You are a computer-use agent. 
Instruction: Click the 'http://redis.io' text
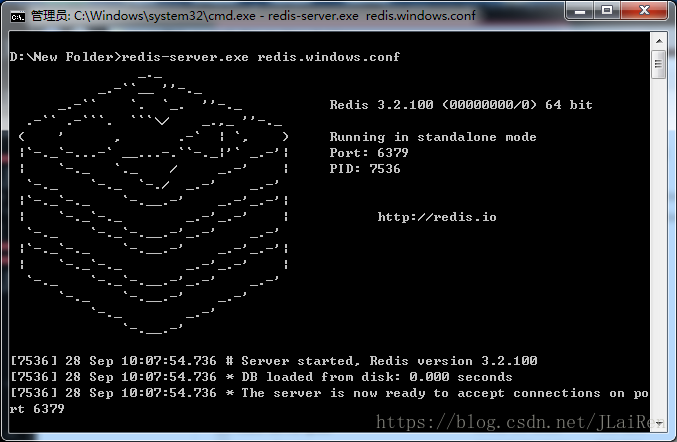point(437,217)
